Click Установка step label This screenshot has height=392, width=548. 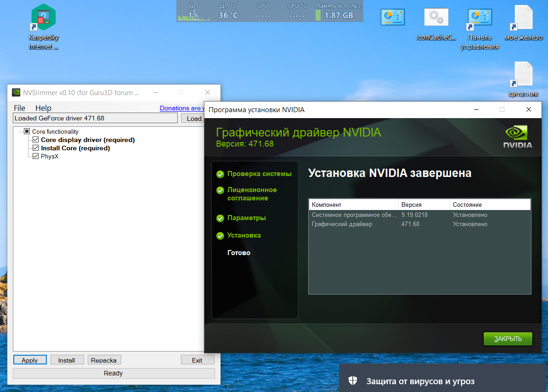tap(244, 235)
